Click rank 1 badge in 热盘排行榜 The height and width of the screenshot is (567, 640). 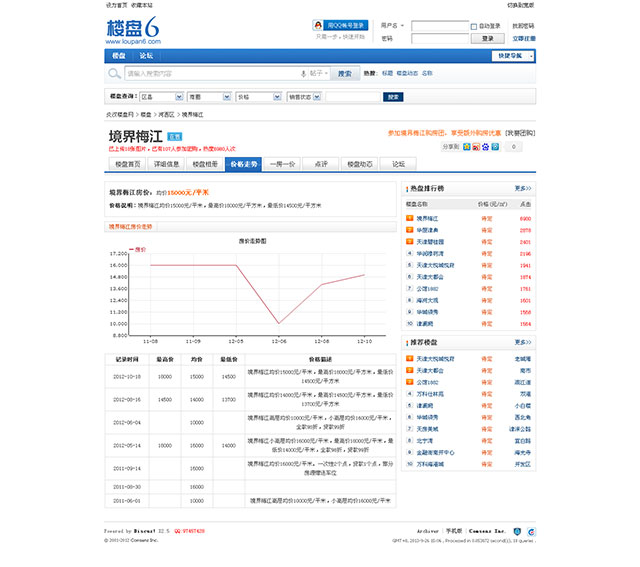pyautogui.click(x=409, y=217)
